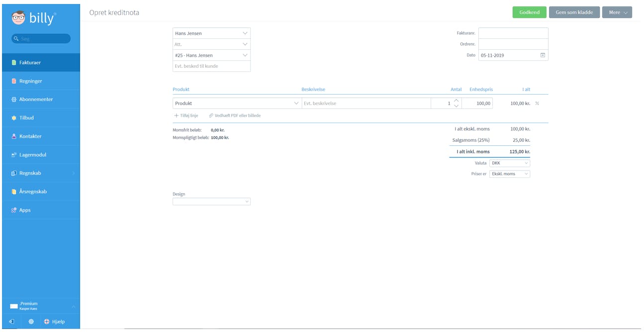The width and height of the screenshot is (644, 332).
Task: Focus the Fakturanr. input field
Action: (513, 33)
